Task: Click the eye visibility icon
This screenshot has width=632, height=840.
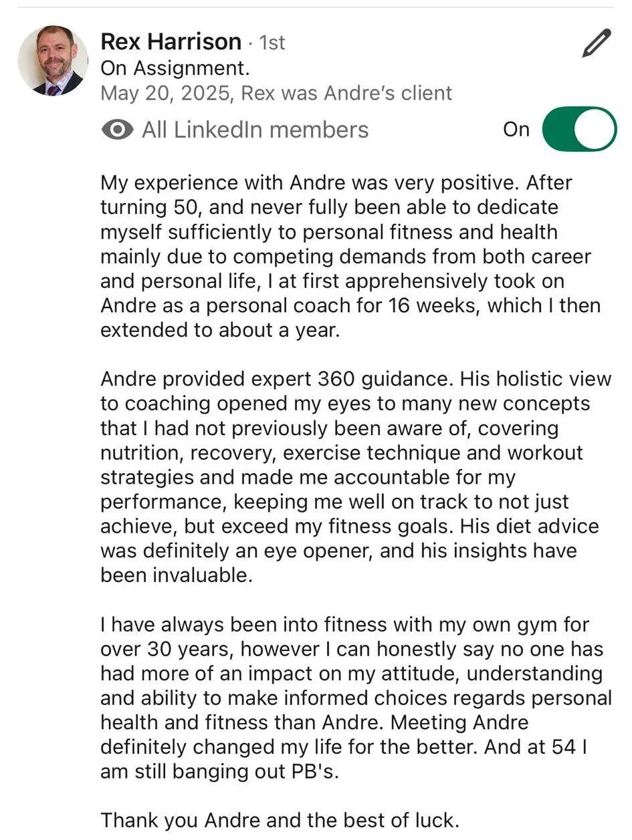Action: 118,130
